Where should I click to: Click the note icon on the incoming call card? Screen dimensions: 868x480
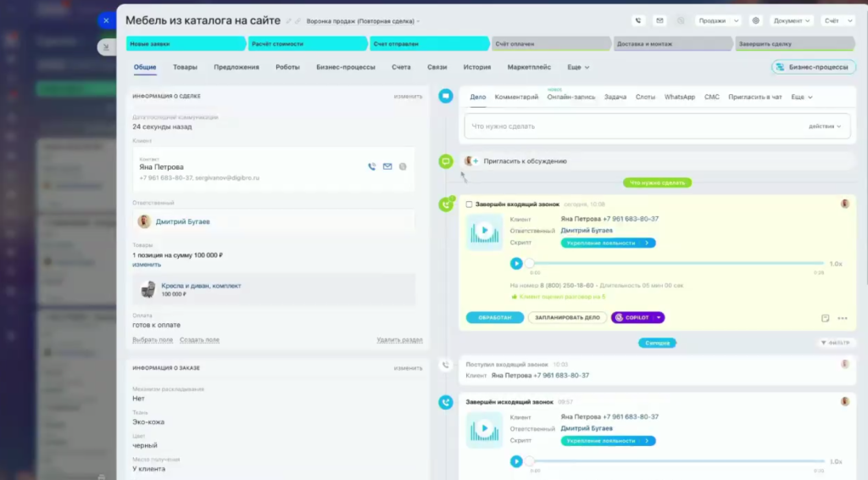[825, 318]
